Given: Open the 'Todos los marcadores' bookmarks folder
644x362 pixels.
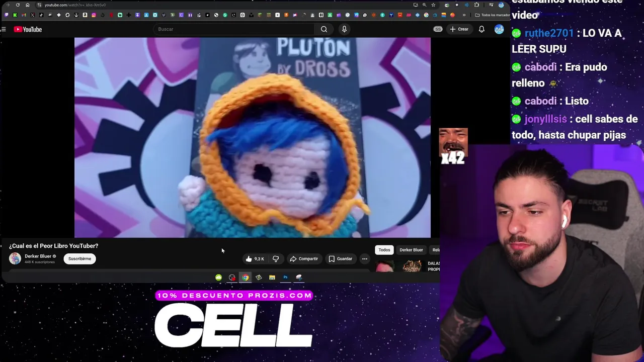Looking at the screenshot, I should coord(492,15).
